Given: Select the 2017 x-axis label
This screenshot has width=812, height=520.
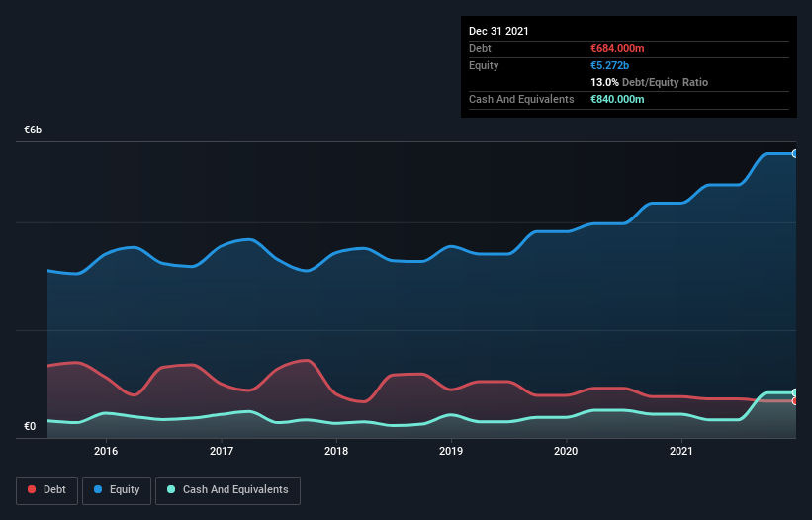Looking at the screenshot, I should [222, 451].
